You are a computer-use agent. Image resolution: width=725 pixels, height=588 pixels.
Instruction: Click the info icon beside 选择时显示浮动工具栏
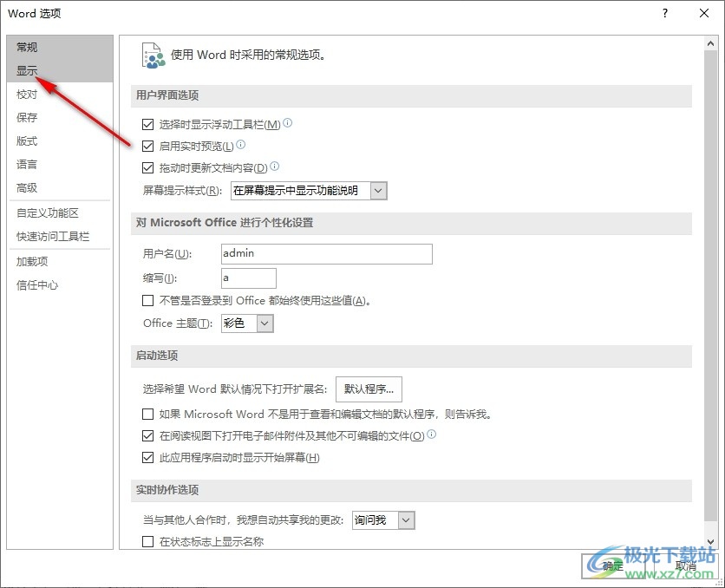click(288, 123)
